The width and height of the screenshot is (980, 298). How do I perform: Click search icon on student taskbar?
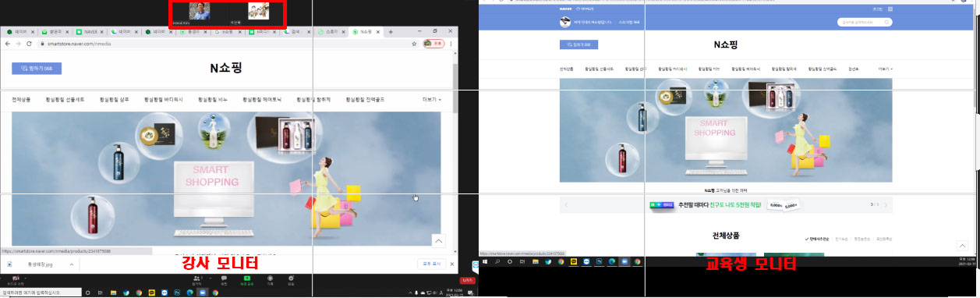pyautogui.click(x=497, y=261)
